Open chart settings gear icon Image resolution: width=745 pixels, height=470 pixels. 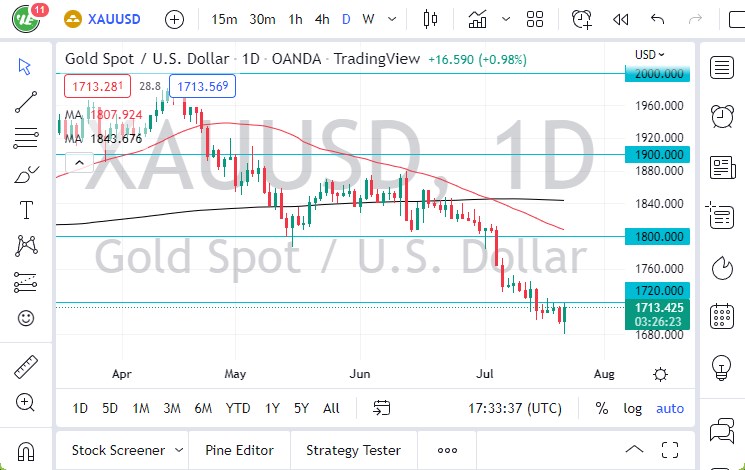(660, 374)
